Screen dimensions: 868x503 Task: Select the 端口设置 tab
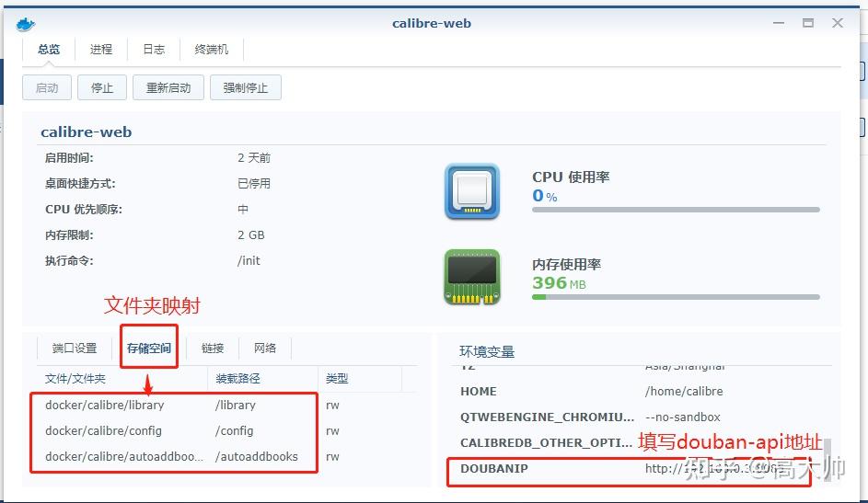click(75, 349)
